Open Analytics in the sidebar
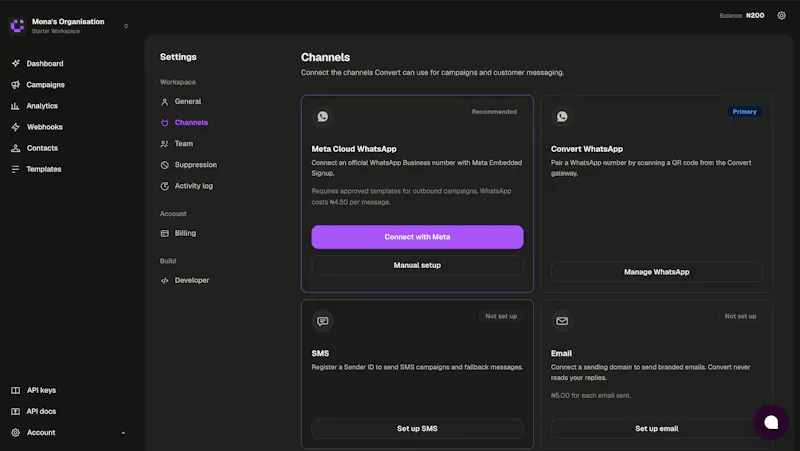 tap(42, 106)
